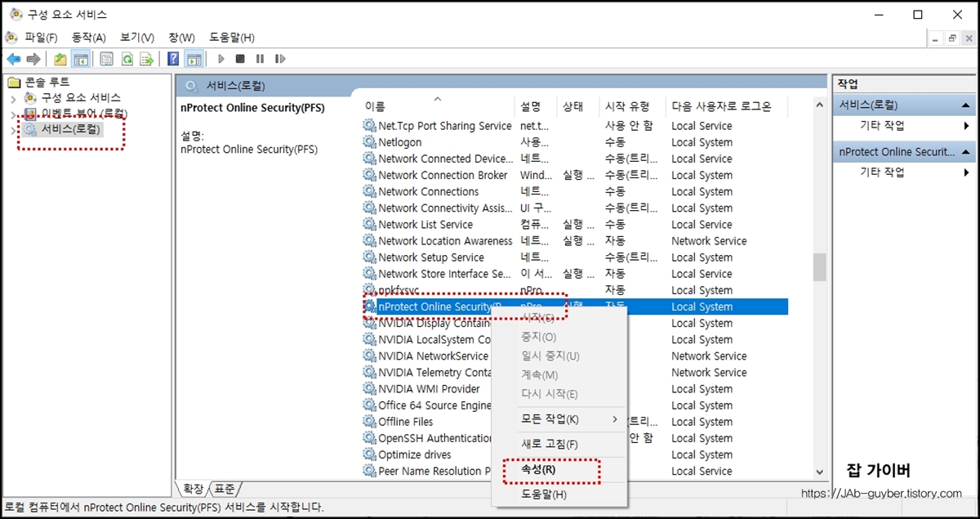
Task: Switch to the 표준 tab
Action: tap(224, 489)
